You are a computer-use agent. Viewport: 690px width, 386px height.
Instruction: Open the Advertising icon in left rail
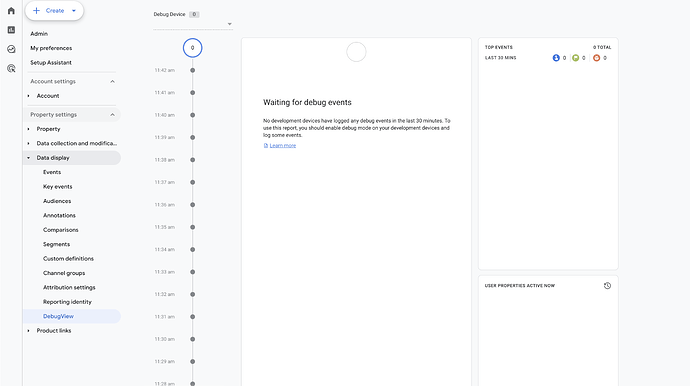(11, 69)
